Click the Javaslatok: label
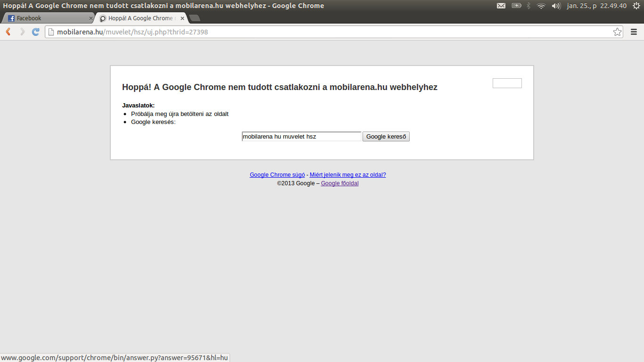The image size is (644, 362). 138,106
